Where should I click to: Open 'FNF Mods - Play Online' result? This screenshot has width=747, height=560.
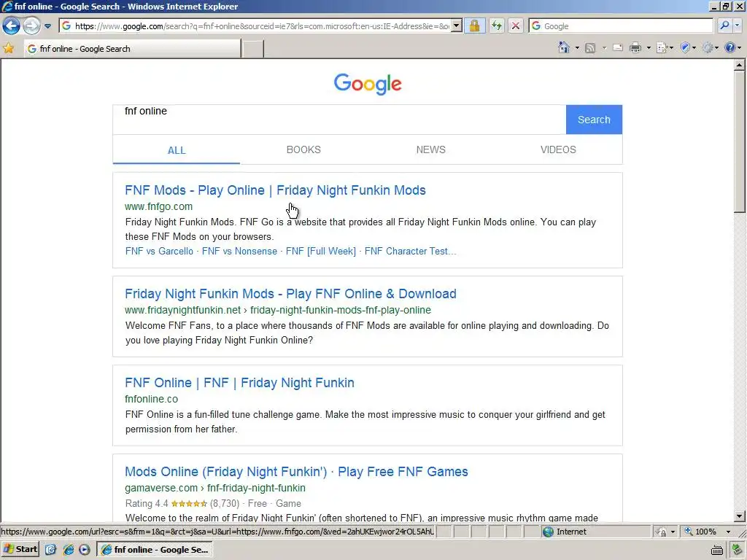[x=275, y=190]
